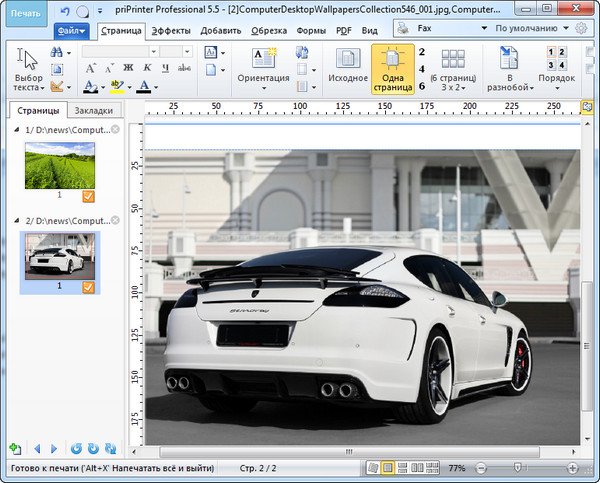Uncheck the checkbox under page 1 thumbnail
600x483 pixels.
coord(88,197)
